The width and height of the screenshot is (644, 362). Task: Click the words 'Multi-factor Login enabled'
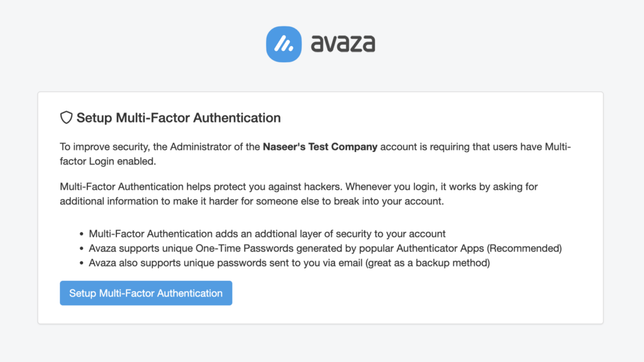[x=107, y=161]
